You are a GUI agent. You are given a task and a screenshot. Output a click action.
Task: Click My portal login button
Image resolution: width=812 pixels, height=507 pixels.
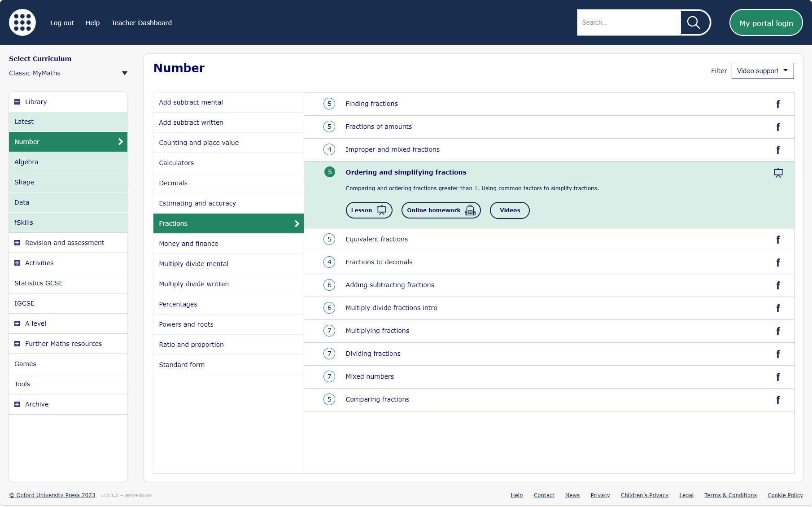pos(766,23)
